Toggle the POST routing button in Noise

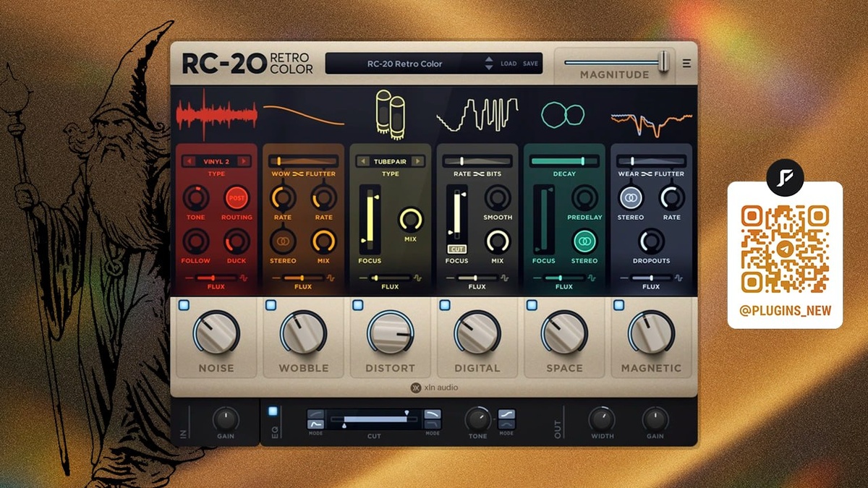click(237, 197)
